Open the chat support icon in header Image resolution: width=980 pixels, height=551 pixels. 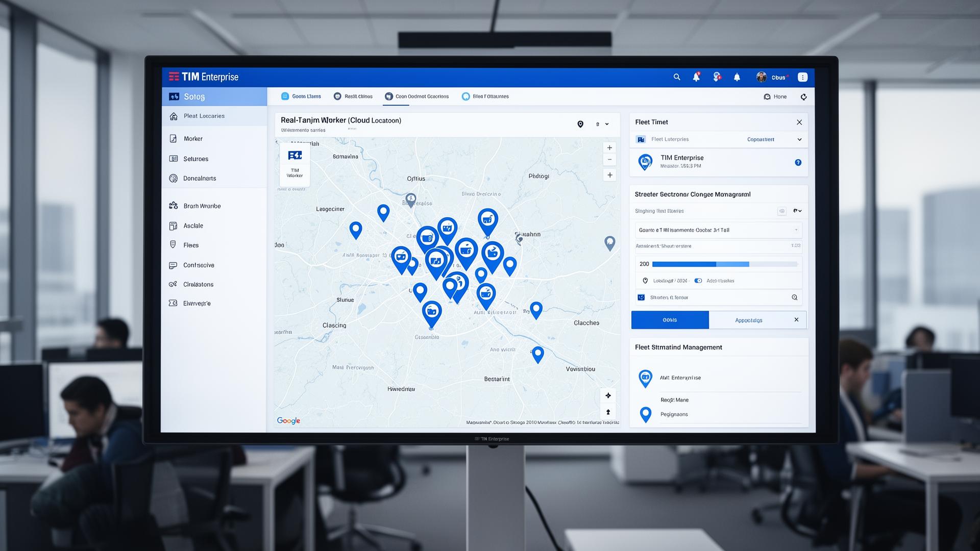717,77
